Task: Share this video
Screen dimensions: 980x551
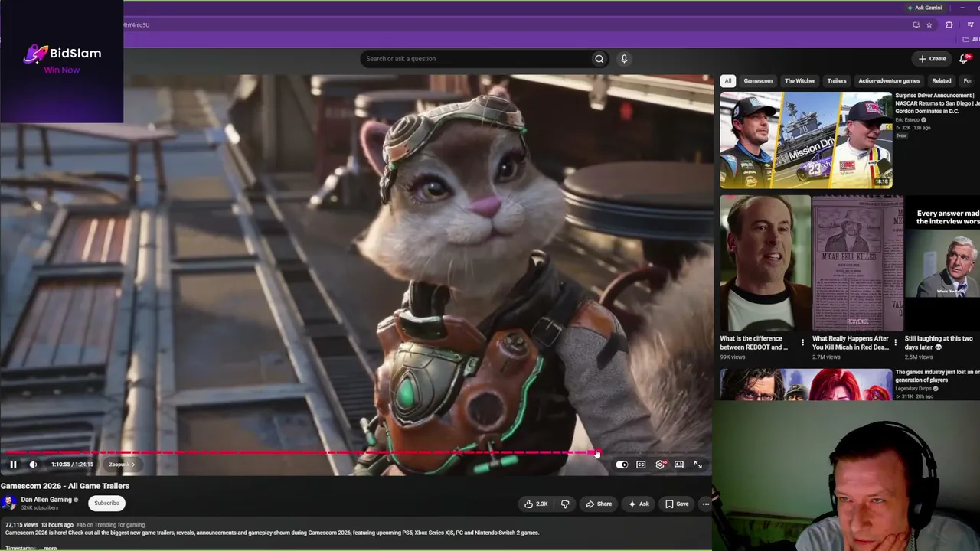Action: click(599, 504)
